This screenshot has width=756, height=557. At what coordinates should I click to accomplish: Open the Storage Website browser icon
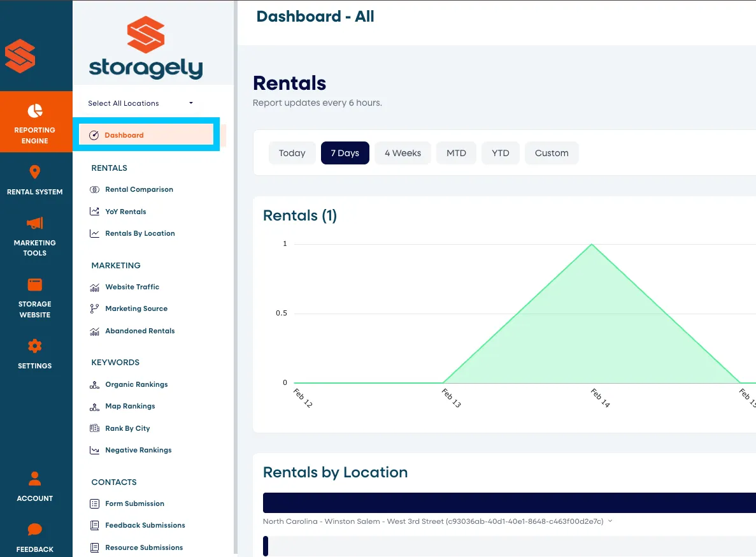(x=35, y=284)
